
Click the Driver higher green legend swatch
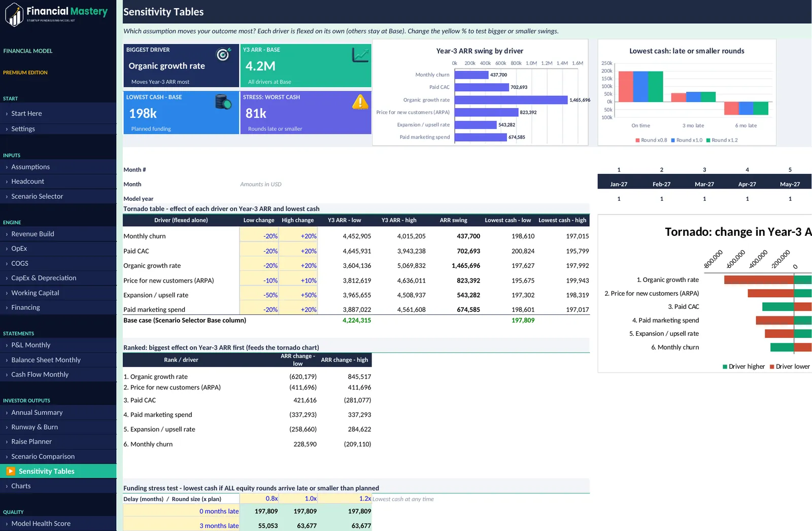[x=725, y=367]
